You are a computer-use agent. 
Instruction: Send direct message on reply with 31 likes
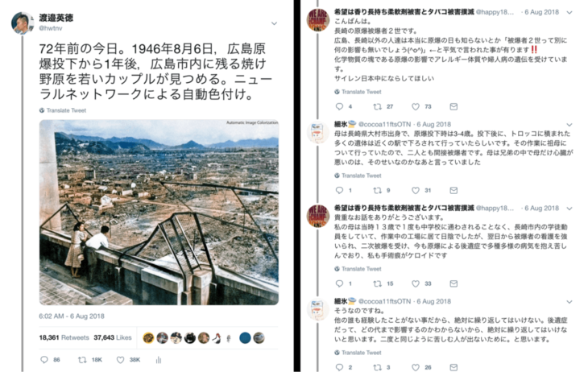(x=453, y=191)
